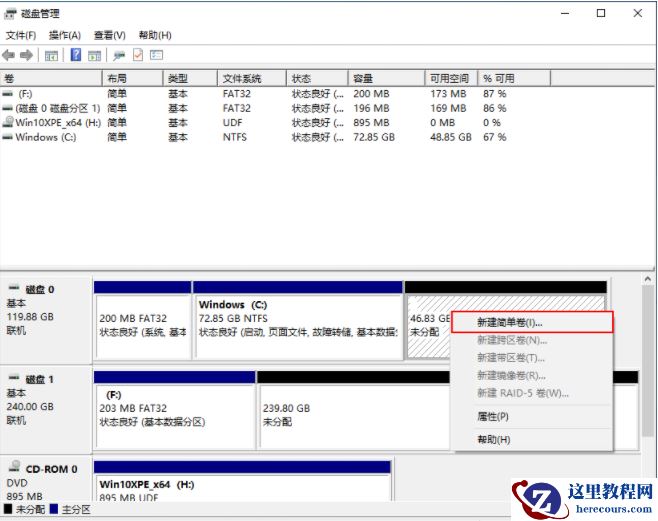
Task: Select the Windows (C:) 72.85 GB NTFS partition
Action: pos(298,320)
